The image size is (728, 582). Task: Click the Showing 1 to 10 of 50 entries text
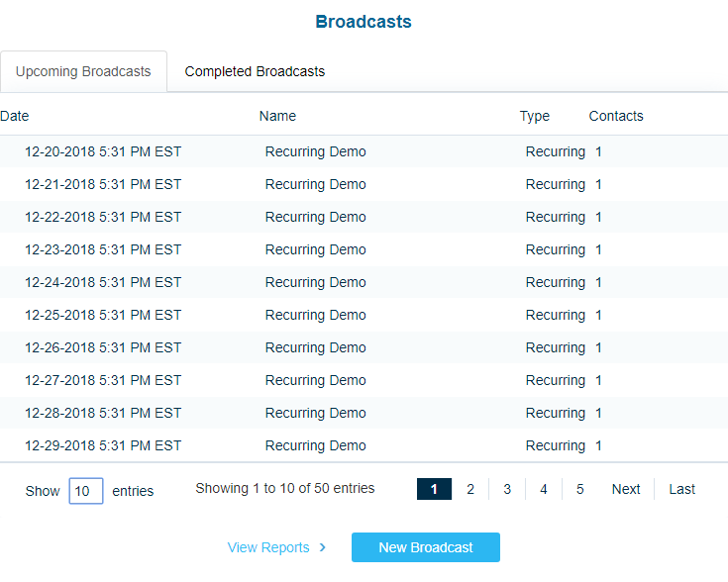pos(285,488)
